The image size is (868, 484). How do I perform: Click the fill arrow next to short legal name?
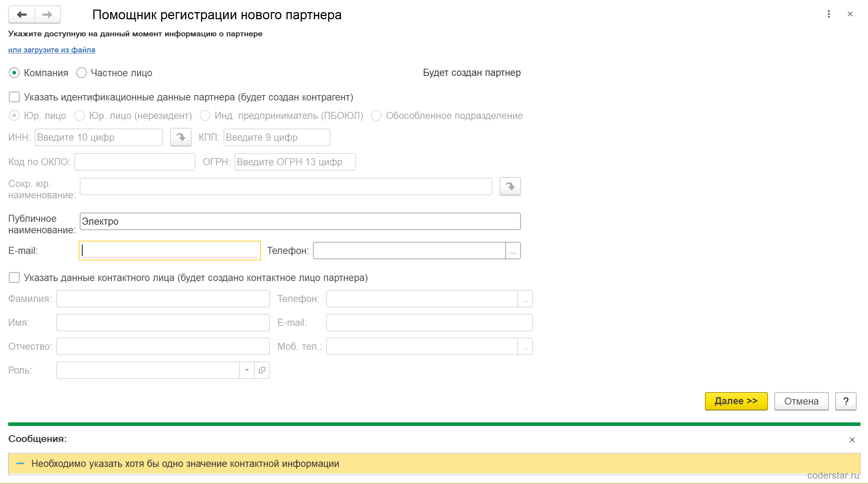510,186
